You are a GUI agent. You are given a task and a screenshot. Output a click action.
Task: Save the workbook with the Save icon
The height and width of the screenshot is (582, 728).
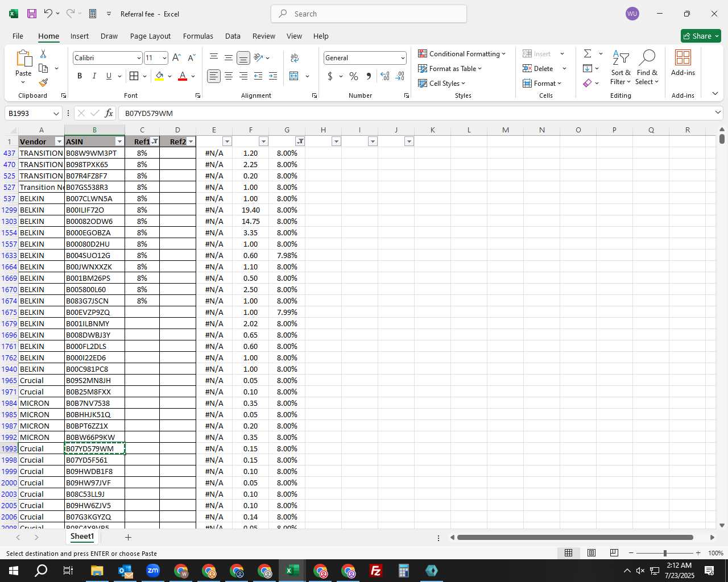(32, 14)
